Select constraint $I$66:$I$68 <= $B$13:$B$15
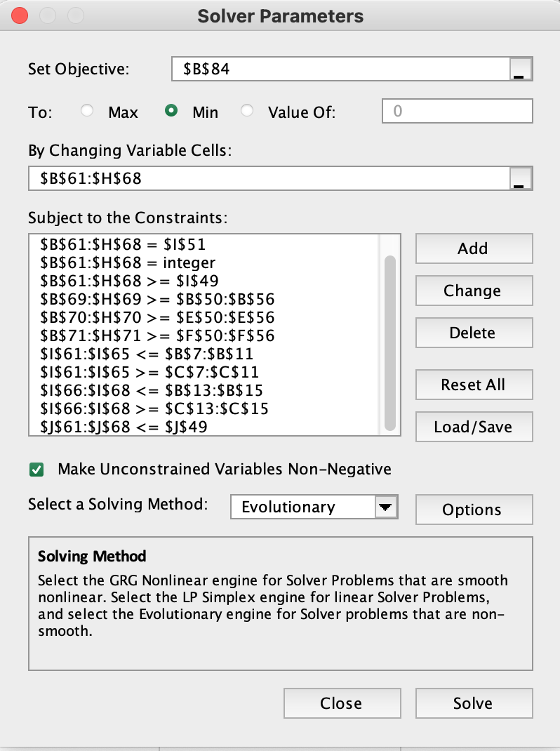560x751 pixels. 152,390
